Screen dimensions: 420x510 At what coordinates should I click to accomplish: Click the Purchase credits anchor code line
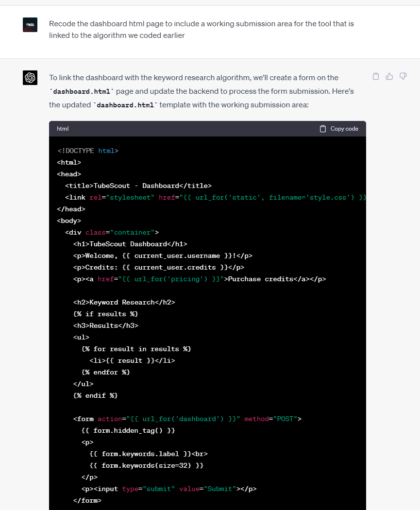199,279
